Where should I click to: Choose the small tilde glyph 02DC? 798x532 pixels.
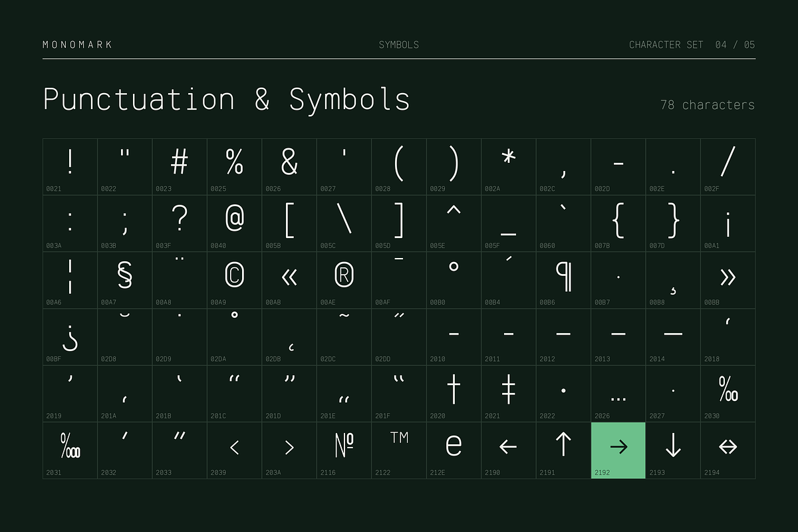point(344,336)
